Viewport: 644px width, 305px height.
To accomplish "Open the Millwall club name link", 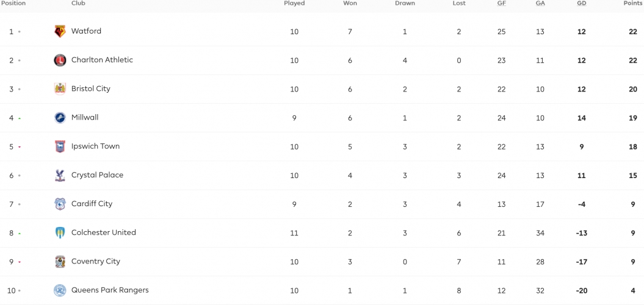I will [x=85, y=117].
